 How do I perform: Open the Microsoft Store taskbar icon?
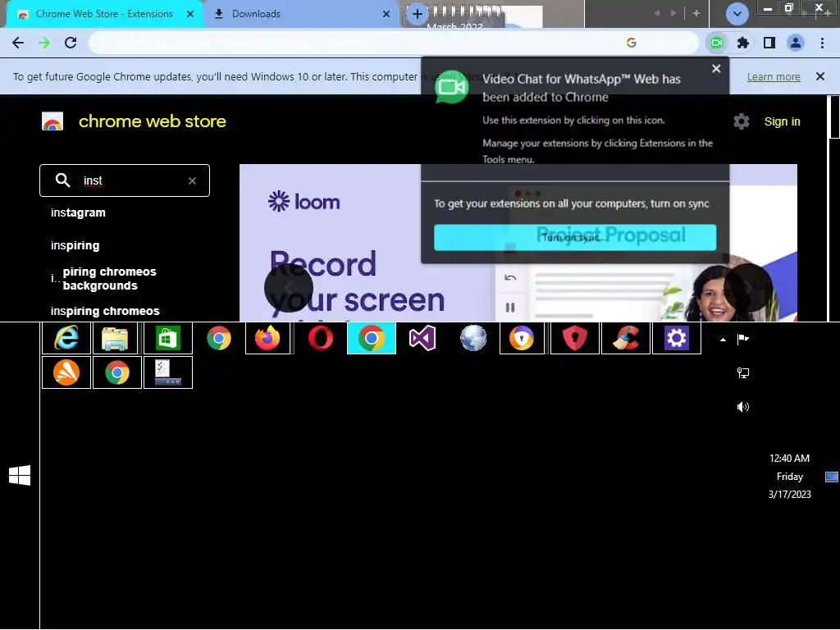tap(167, 338)
